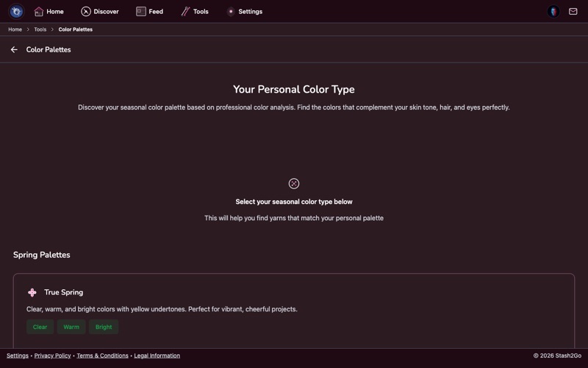Image resolution: width=588 pixels, height=368 pixels.
Task: Open the mail envelope icon
Action: (x=573, y=11)
